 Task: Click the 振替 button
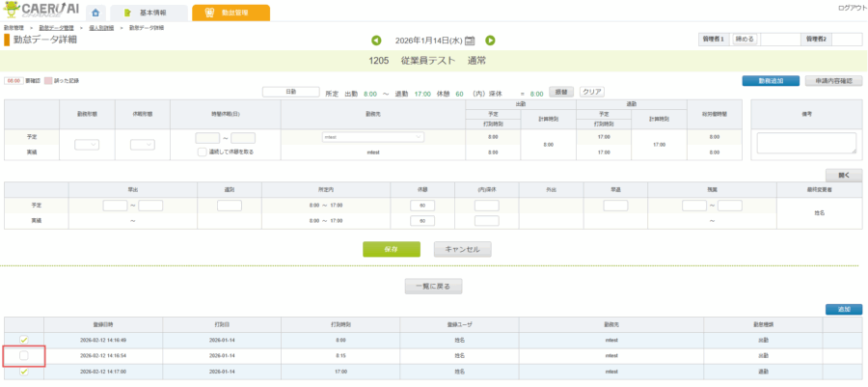(x=560, y=93)
